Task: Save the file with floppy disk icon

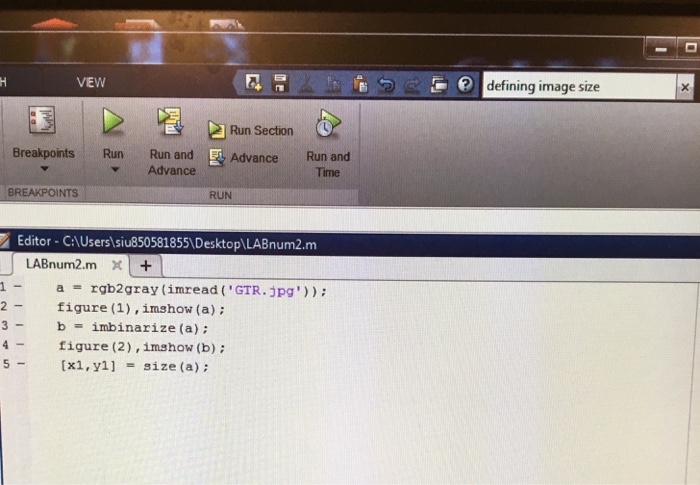Action: pyautogui.click(x=280, y=83)
